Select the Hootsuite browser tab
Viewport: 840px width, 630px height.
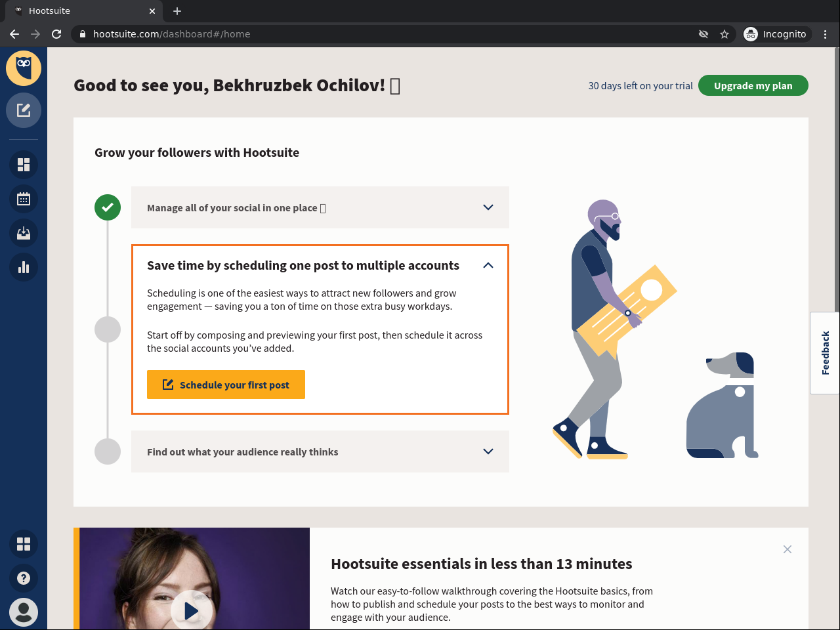tap(84, 11)
